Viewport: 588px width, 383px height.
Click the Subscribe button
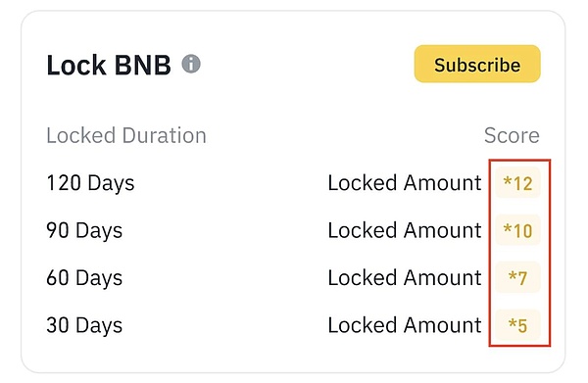point(477,64)
